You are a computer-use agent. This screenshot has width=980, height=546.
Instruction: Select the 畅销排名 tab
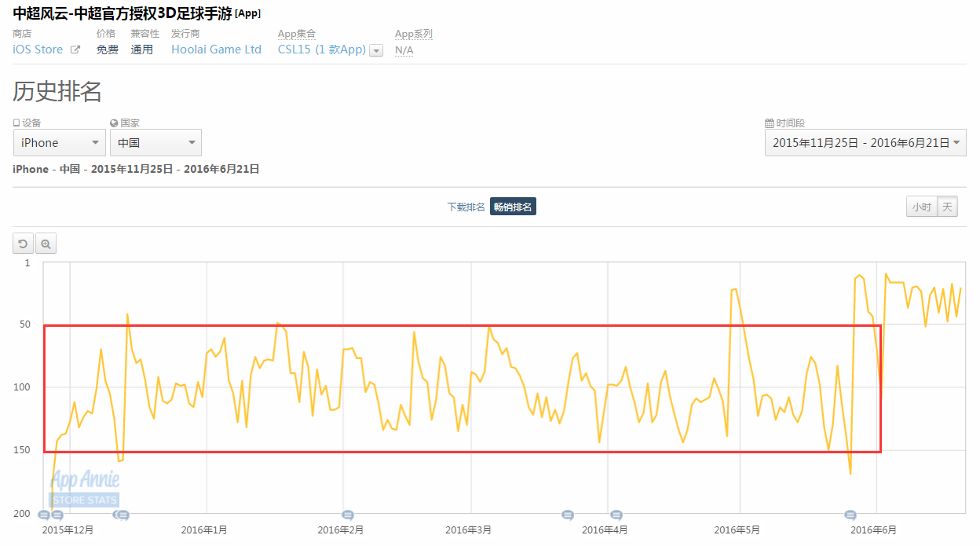pos(513,207)
